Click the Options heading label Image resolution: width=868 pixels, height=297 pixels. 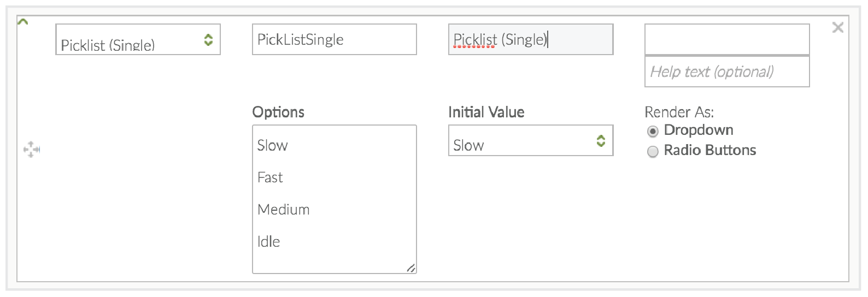point(278,112)
